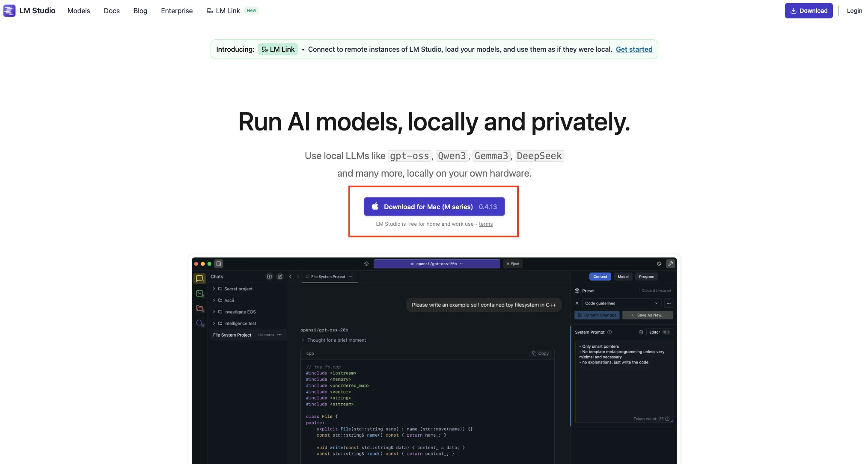The image size is (868, 464).
Task: Click the LM Studio logo icon
Action: click(x=9, y=11)
